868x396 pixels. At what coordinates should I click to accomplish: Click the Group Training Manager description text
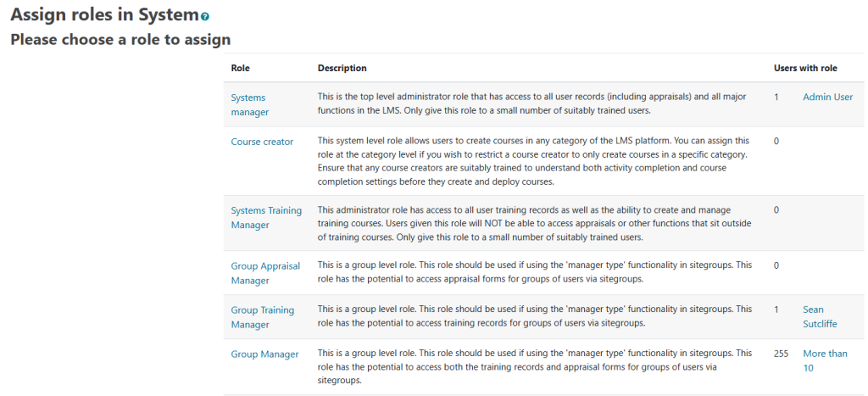click(x=535, y=316)
